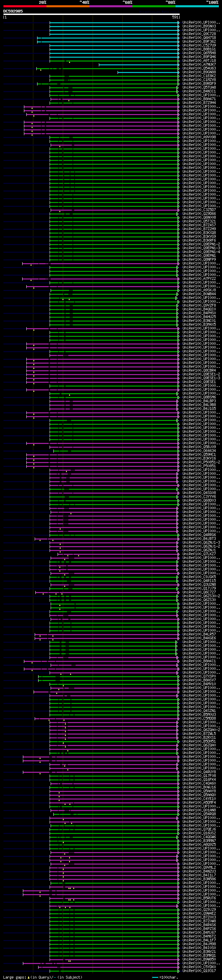Click label UniRef100_B4PHS0
This screenshot has width=222, height=980.
tap(199, 313)
